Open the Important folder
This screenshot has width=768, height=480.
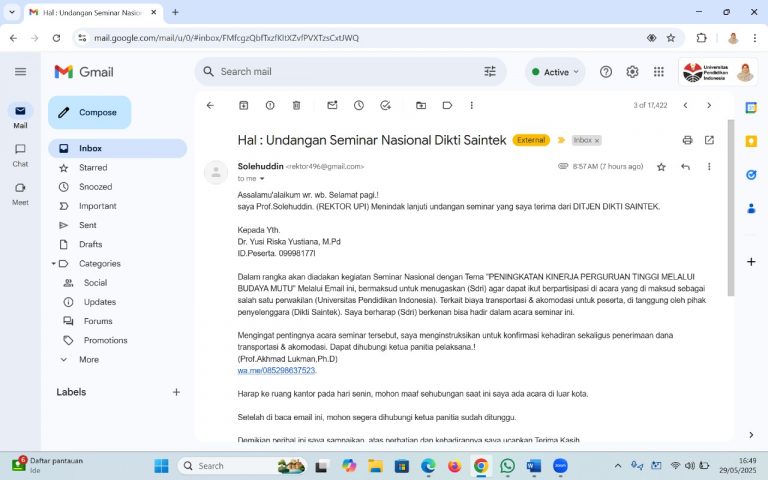[x=118, y=206]
